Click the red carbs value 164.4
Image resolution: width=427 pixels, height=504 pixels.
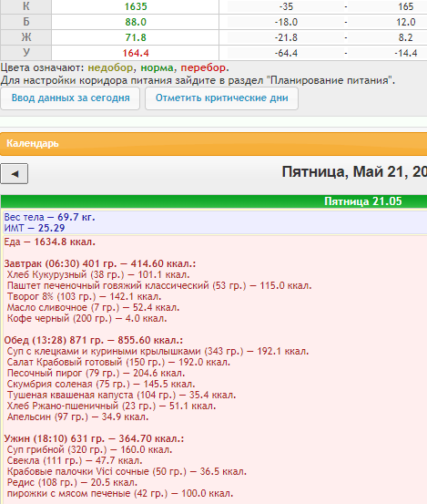coord(136,53)
